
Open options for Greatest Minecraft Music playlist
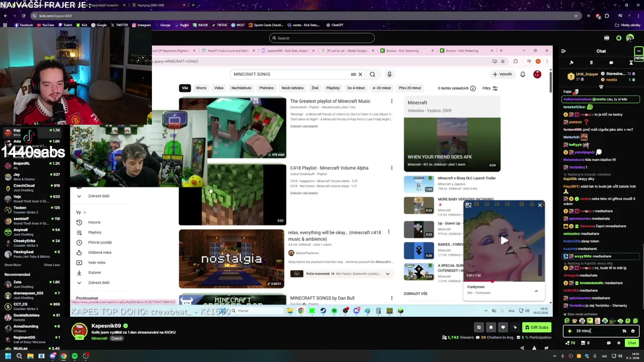(392, 102)
